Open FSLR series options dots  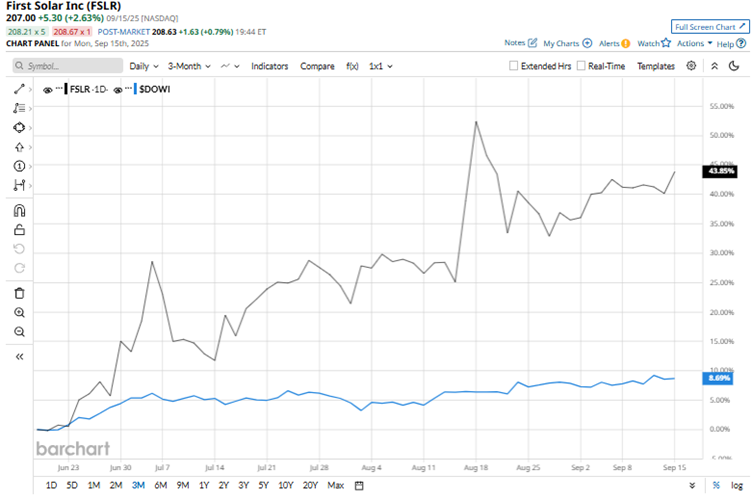click(x=59, y=88)
